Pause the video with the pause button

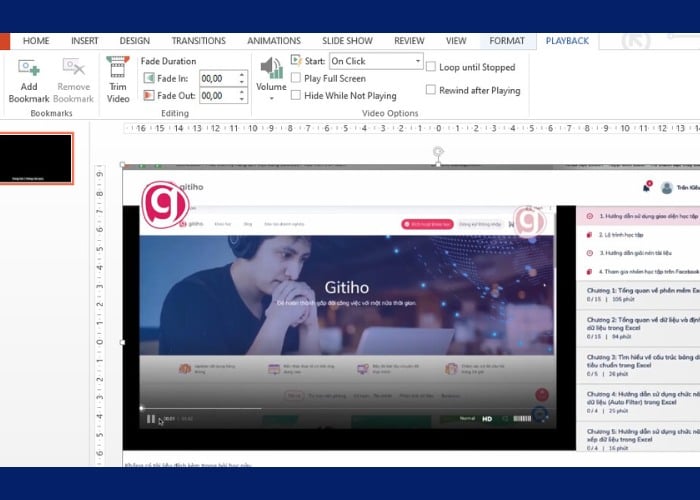pyautogui.click(x=151, y=419)
